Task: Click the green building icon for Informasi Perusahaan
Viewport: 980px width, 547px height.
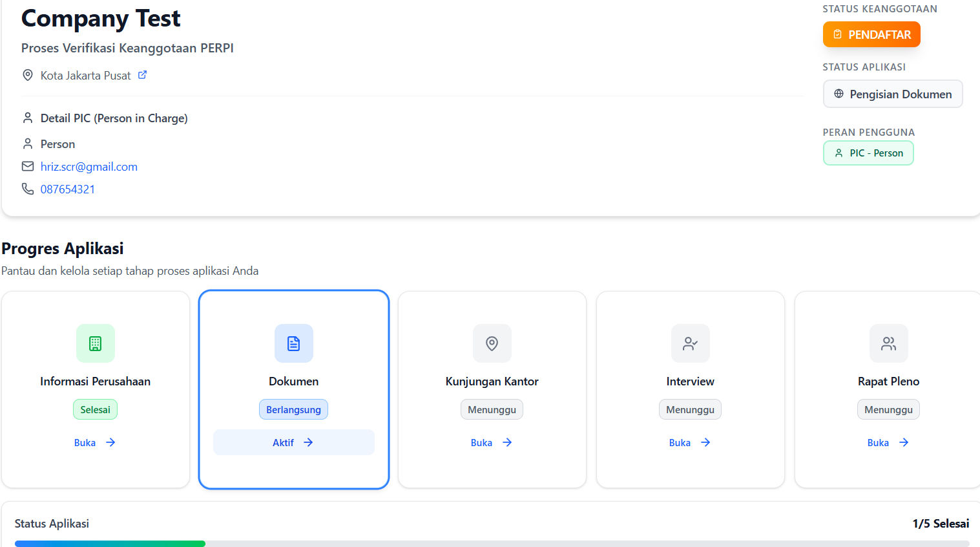Action: (x=96, y=343)
